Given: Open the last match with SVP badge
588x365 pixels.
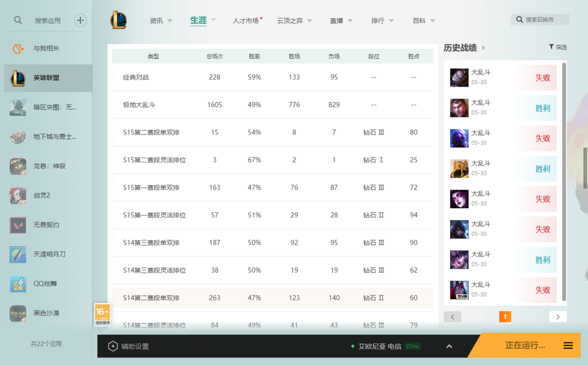Looking at the screenshot, I should pyautogui.click(x=503, y=290).
